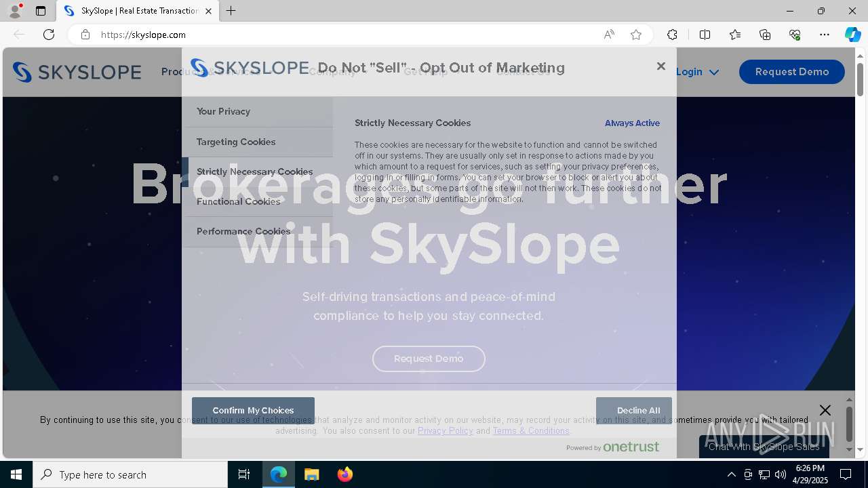The image size is (868, 488).
Task: Enable Split screen view
Action: [x=705, y=35]
